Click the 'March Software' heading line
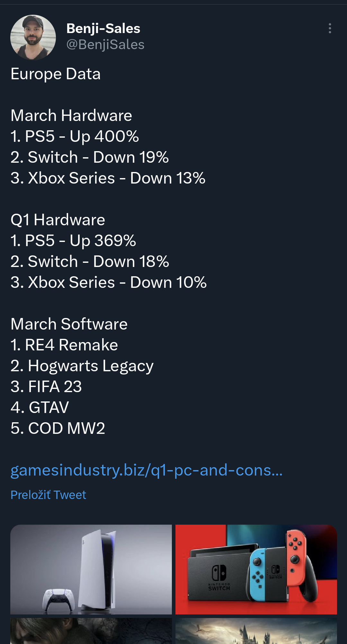The image size is (347, 644). [x=69, y=324]
